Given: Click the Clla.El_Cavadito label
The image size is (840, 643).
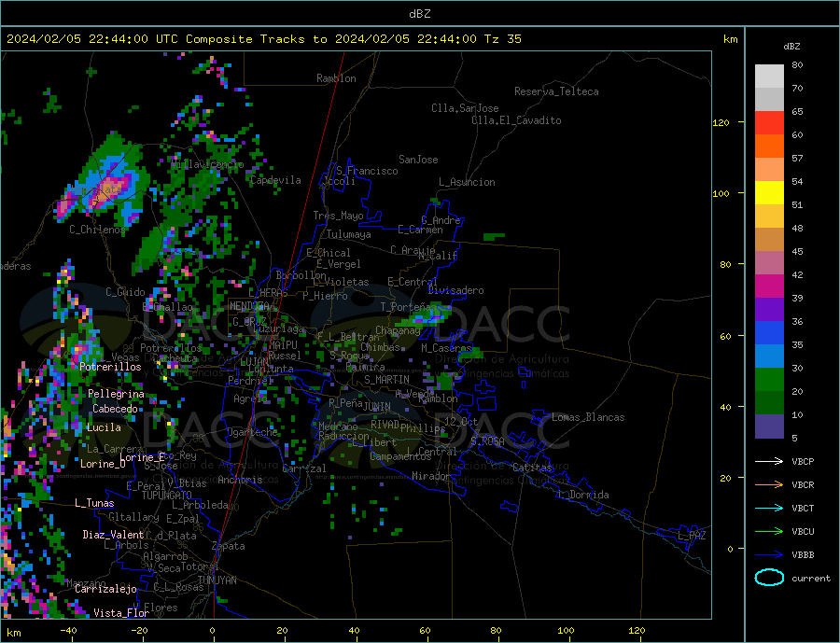Looking at the screenshot, I should click(x=516, y=120).
